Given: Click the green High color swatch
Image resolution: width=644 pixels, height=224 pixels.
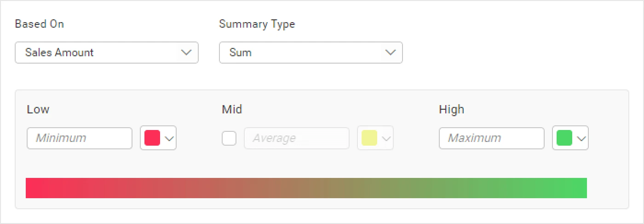Looking at the screenshot, I should tap(564, 138).
